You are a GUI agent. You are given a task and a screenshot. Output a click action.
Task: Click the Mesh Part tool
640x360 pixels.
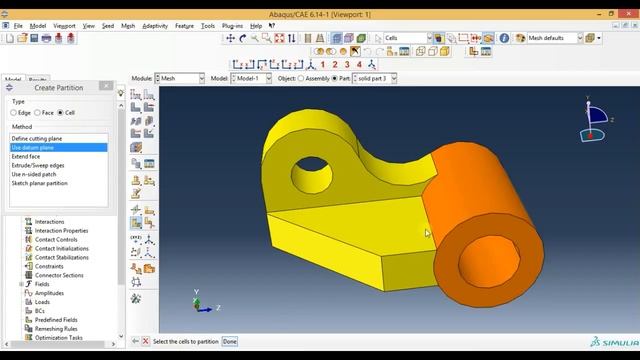pyautogui.click(x=136, y=108)
